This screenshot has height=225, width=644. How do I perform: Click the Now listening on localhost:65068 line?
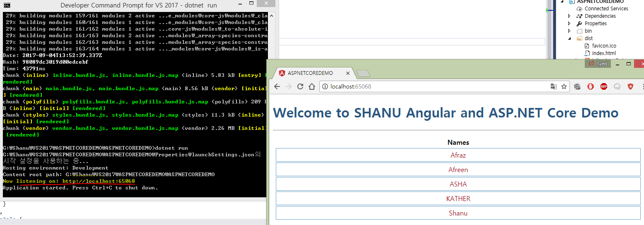69,181
